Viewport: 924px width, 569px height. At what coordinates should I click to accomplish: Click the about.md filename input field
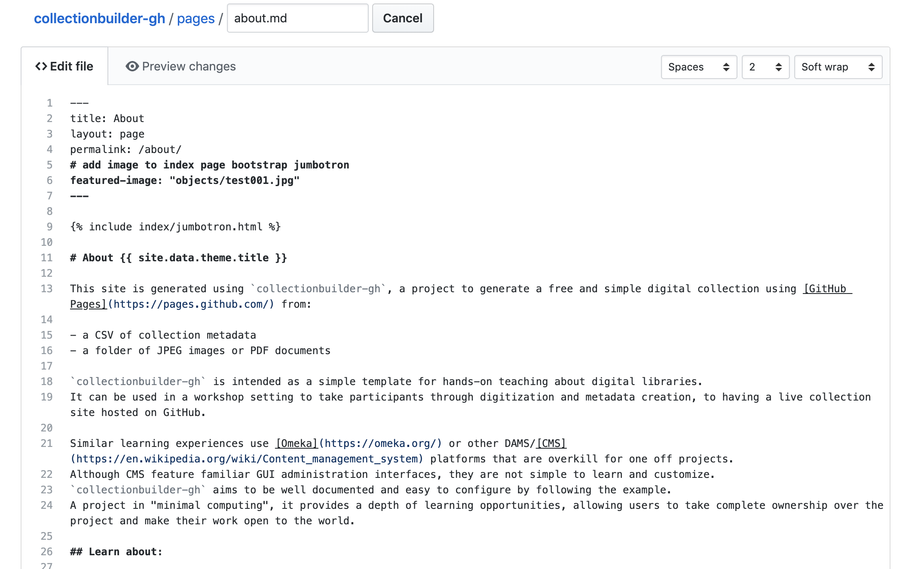(x=297, y=18)
